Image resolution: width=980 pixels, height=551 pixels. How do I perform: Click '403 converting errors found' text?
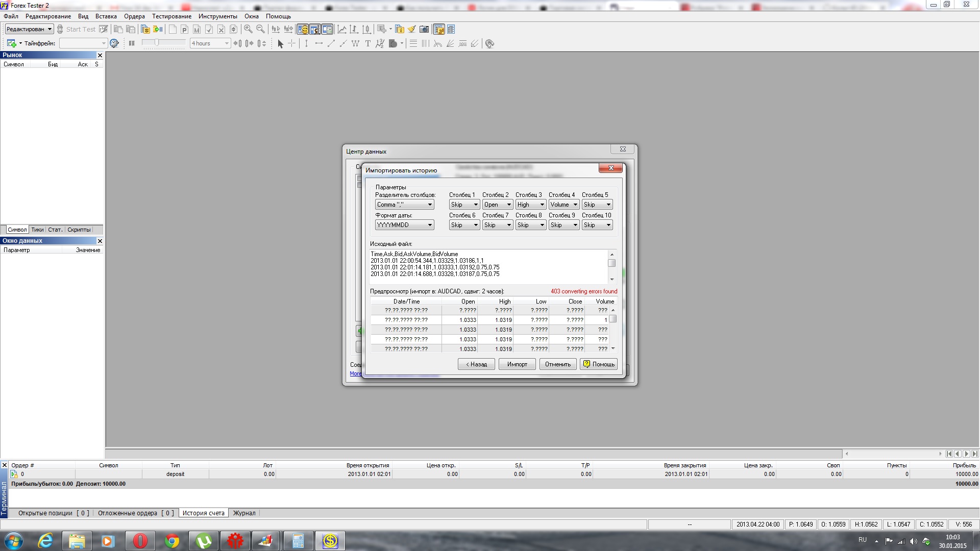(x=584, y=291)
